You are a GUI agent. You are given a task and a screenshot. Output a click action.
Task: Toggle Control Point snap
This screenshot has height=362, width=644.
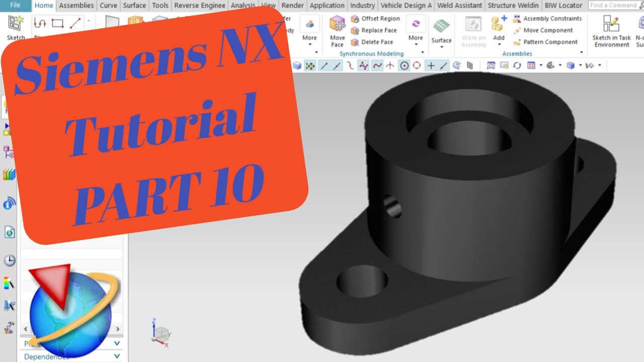[x=350, y=65]
